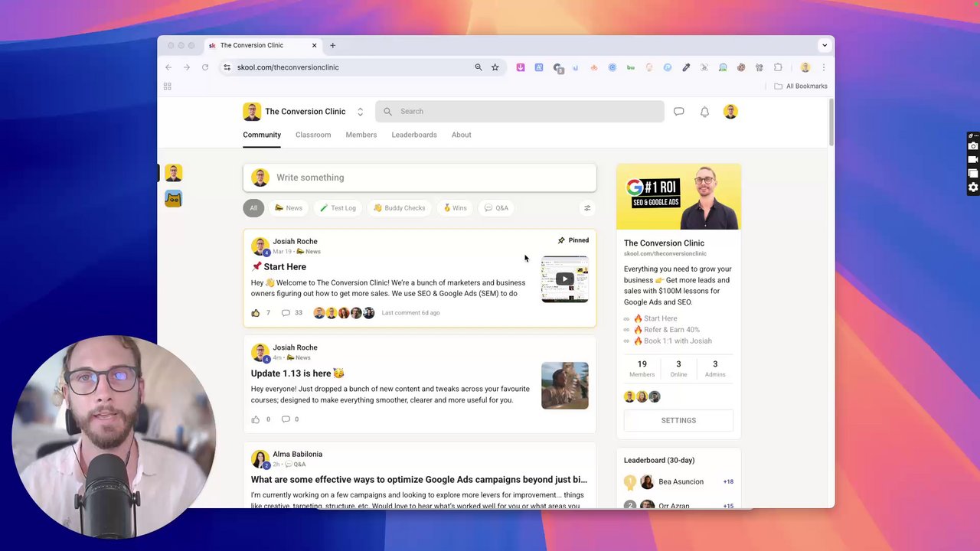Open the Extensions puzzle icon
The image size is (980, 551).
[x=778, y=67]
